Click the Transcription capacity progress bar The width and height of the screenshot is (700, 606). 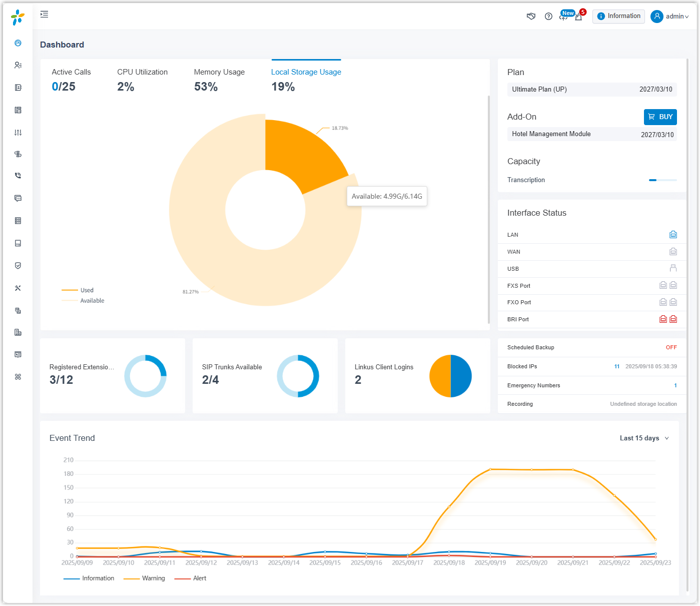click(x=662, y=180)
